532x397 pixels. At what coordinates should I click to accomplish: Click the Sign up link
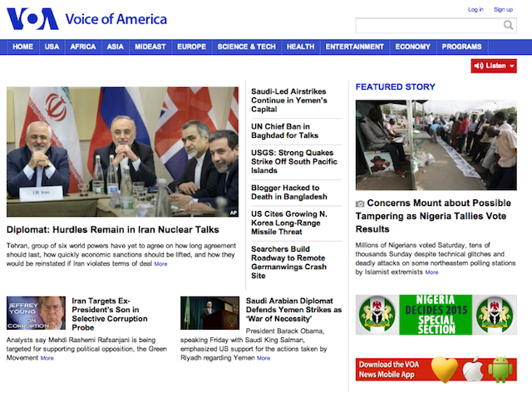click(503, 9)
